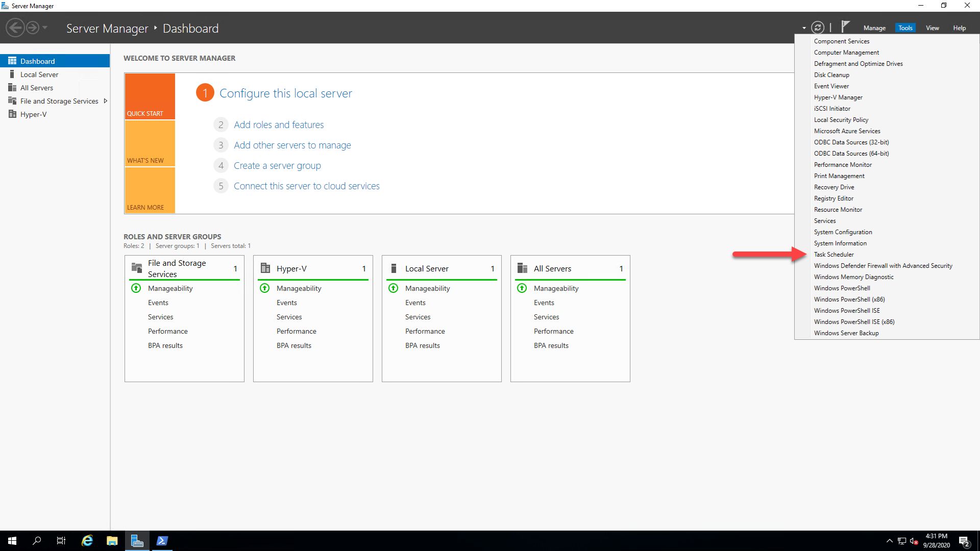Choose Defragment and Optimize Drives
This screenshot has height=551, width=980.
tap(887, 64)
